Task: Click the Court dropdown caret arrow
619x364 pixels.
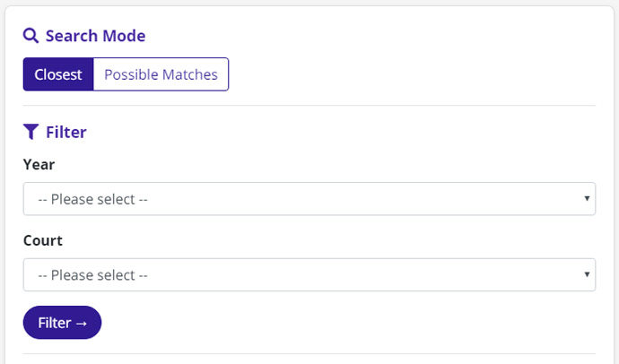Action: (x=587, y=274)
